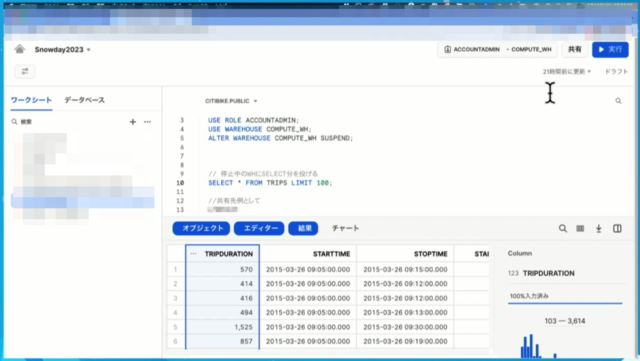
Task: Select STOPTIME cell 2015-03-26 09:30:00.000
Action: tap(405, 327)
